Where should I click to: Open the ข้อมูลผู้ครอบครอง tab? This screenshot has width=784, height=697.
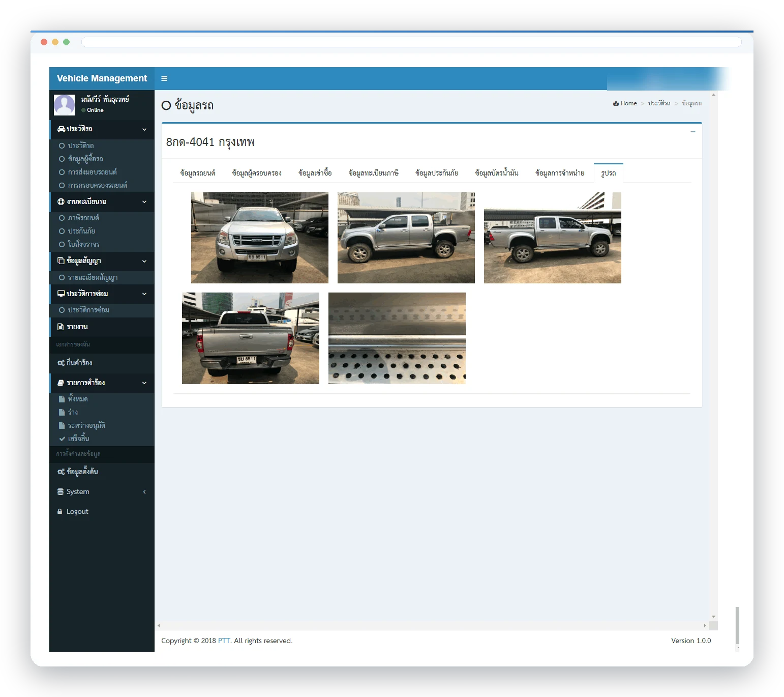click(257, 173)
